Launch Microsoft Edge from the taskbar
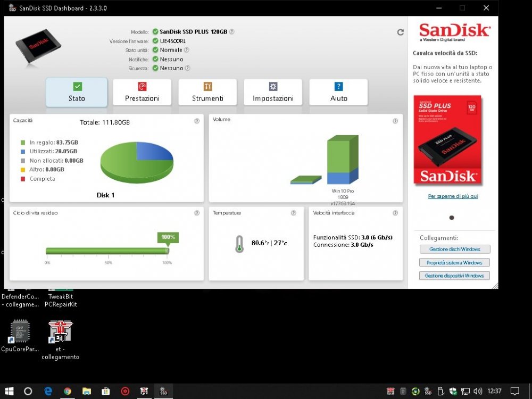Screen dimensions: 532x399 point(48,391)
